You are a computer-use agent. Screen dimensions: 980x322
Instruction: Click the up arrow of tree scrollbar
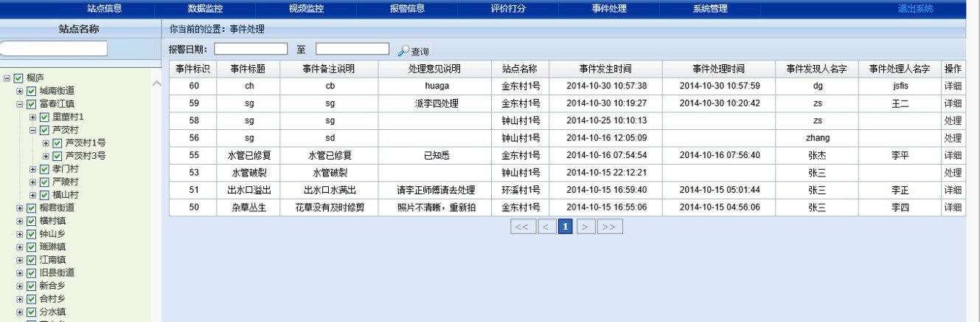coord(156,83)
